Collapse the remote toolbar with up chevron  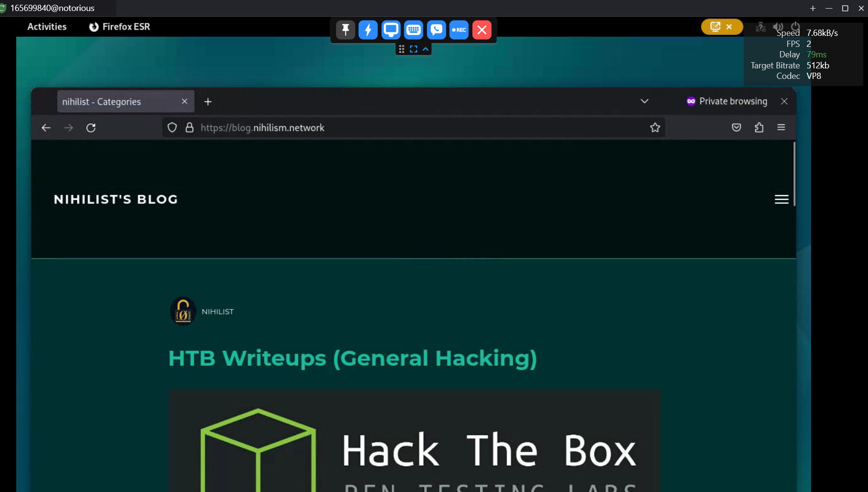[x=425, y=49]
